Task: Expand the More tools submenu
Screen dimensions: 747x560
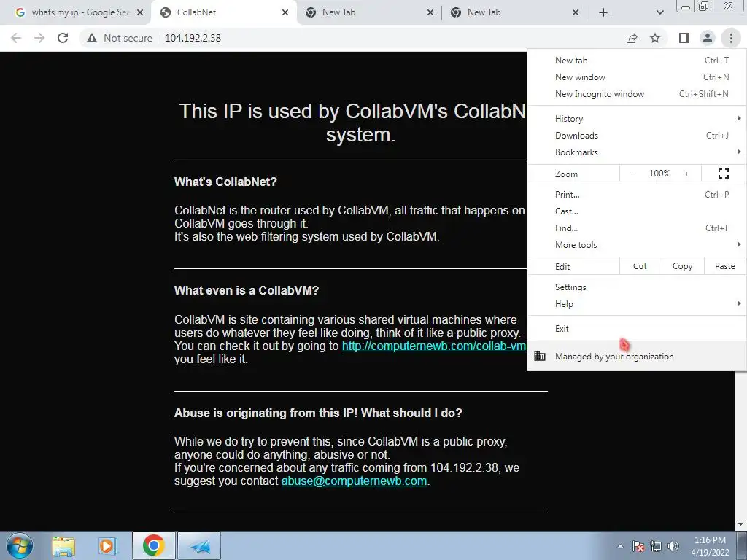Action: click(637, 245)
